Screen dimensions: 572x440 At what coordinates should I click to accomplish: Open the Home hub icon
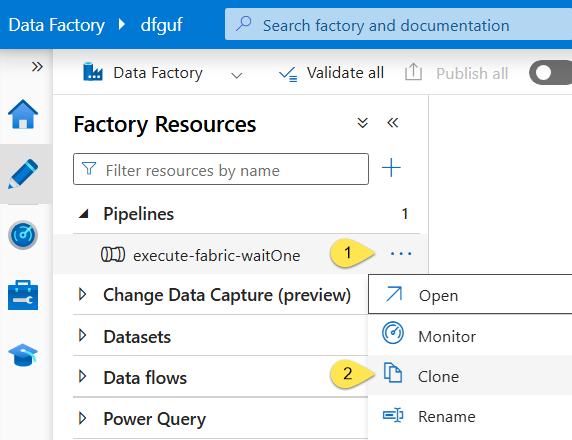23,115
